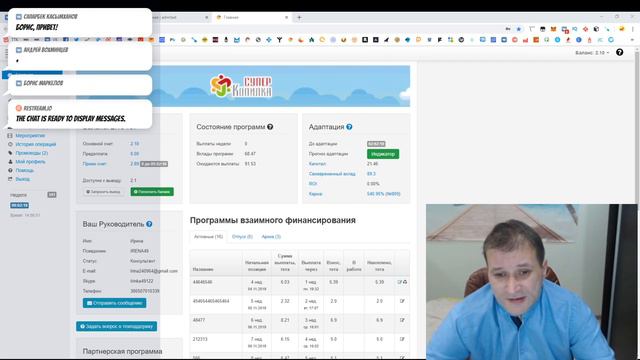Open Карма link in Адаптация

[x=315, y=194]
